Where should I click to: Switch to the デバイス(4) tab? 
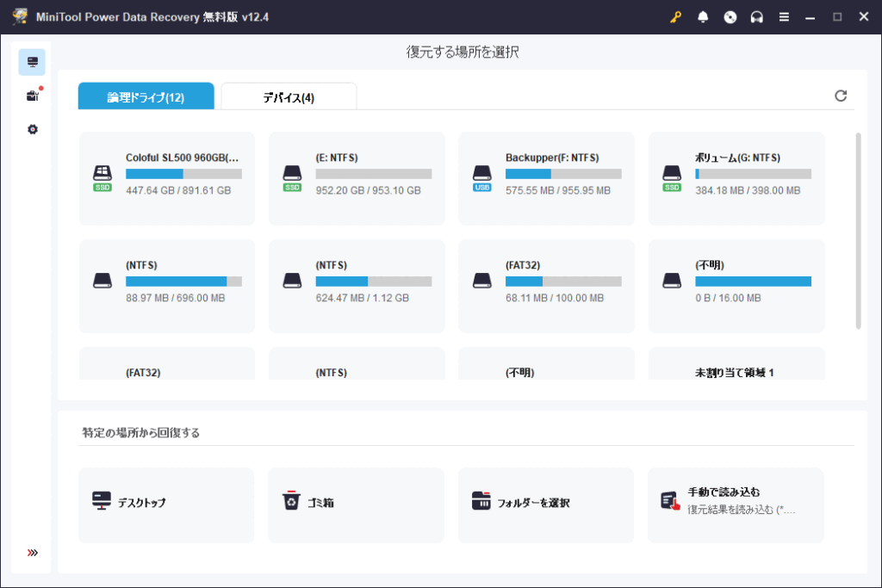(x=289, y=97)
